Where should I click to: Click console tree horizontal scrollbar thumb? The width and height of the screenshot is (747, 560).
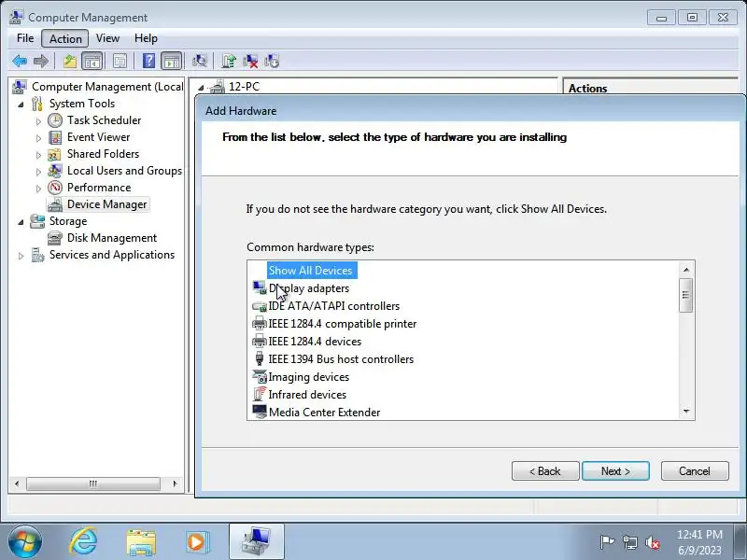pyautogui.click(x=92, y=483)
